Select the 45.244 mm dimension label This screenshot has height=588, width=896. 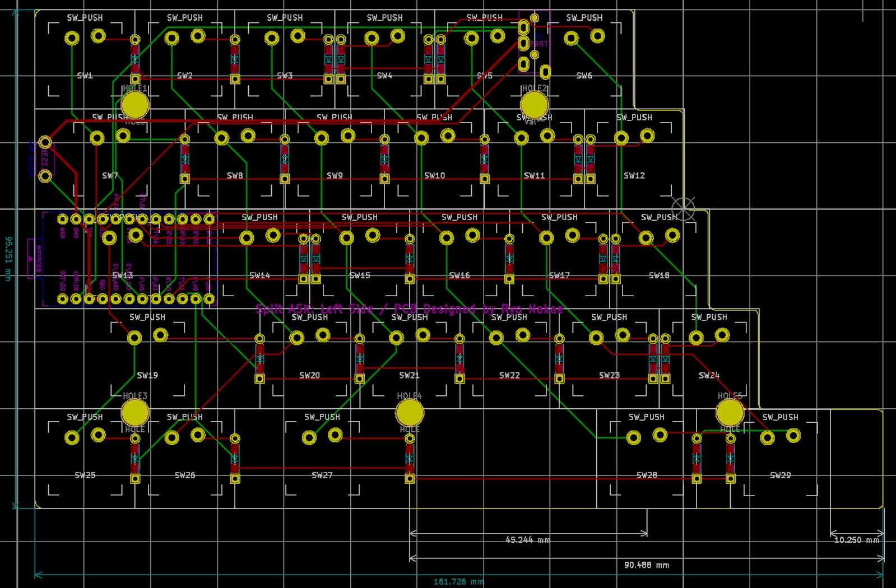[527, 540]
